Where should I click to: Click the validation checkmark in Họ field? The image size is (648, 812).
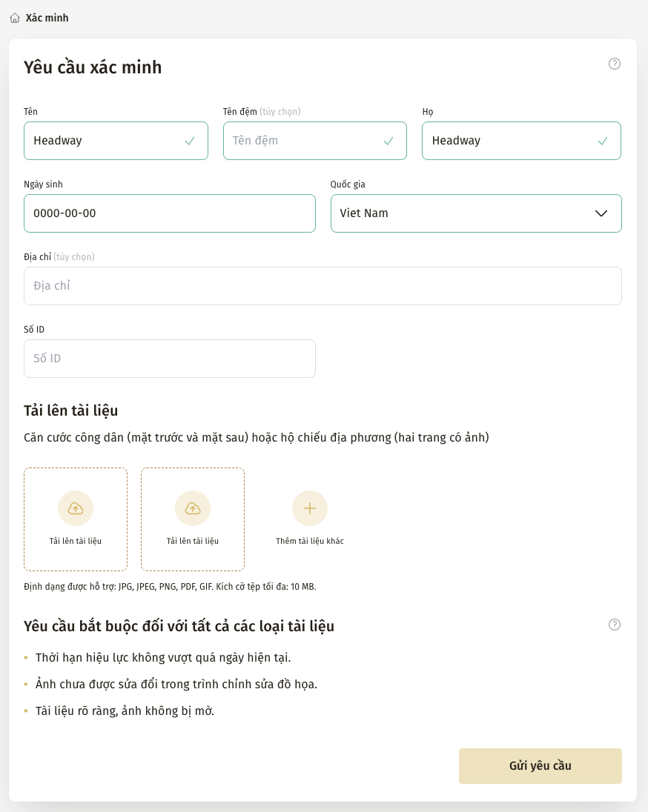pyautogui.click(x=603, y=141)
